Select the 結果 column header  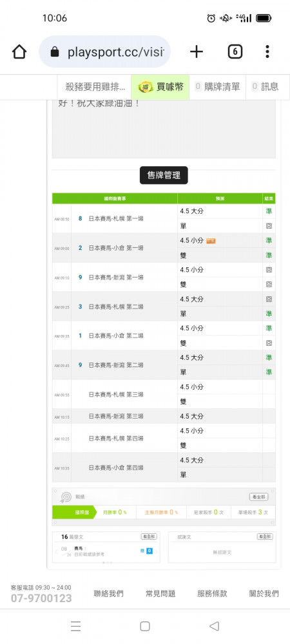pos(269,198)
